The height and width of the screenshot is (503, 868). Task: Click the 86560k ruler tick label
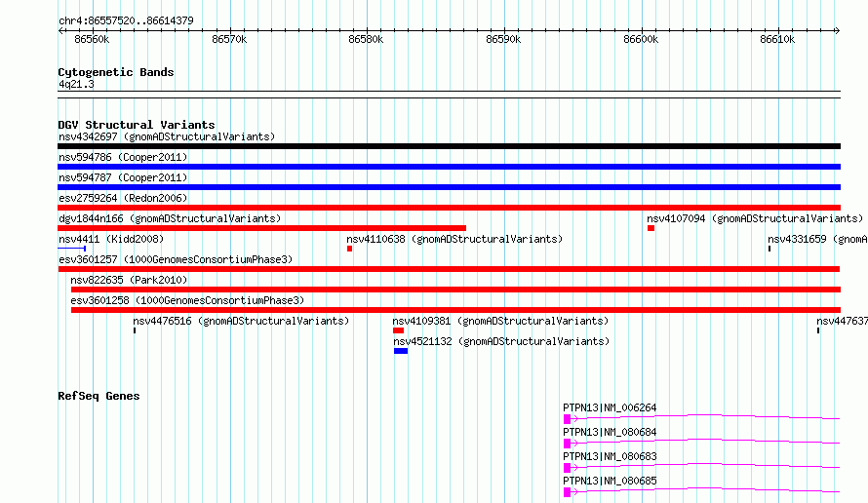[92, 39]
